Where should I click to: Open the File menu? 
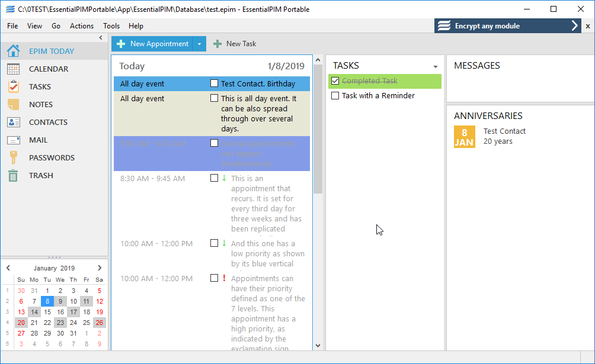click(12, 26)
